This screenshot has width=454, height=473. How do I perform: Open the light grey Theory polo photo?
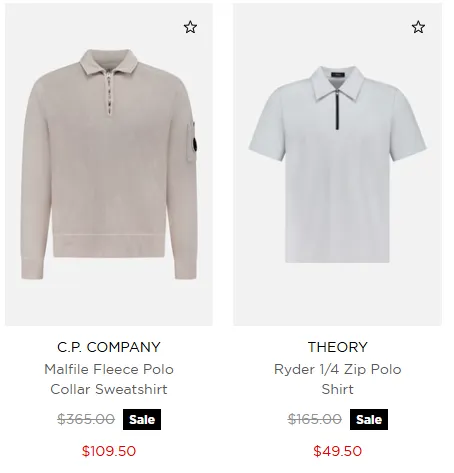coord(337,164)
